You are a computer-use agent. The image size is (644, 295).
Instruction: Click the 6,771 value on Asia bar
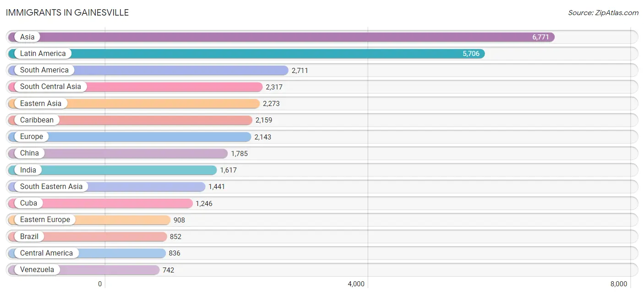[540, 37]
